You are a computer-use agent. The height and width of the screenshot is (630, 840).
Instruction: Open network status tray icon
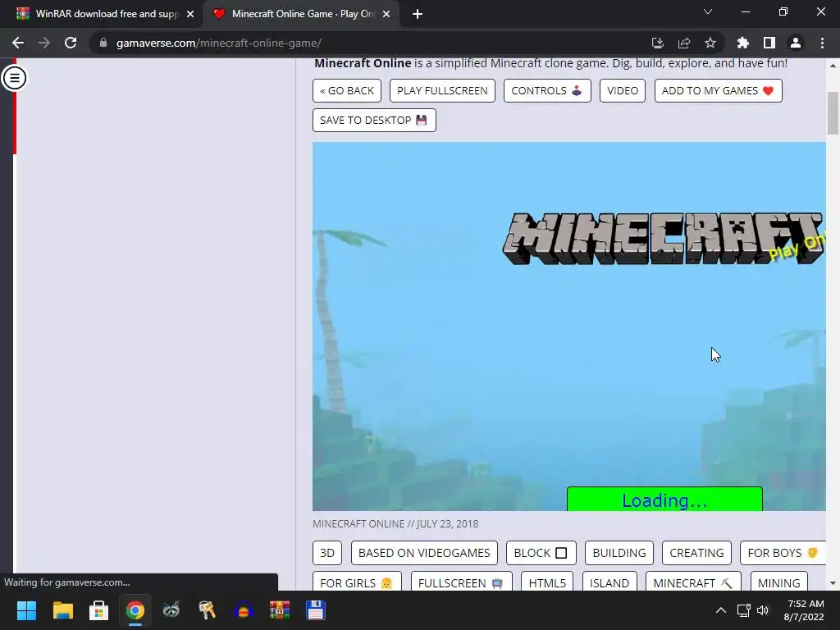[x=743, y=610]
